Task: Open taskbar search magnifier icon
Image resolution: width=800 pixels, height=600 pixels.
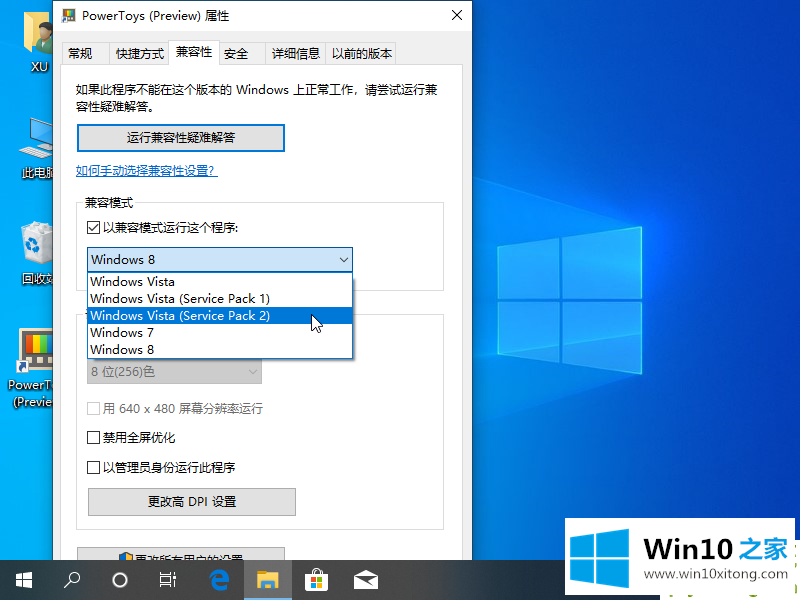Action: 71,580
